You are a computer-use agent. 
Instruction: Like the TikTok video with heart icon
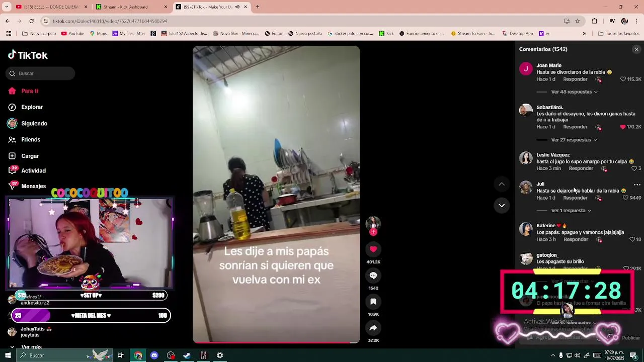point(373,249)
